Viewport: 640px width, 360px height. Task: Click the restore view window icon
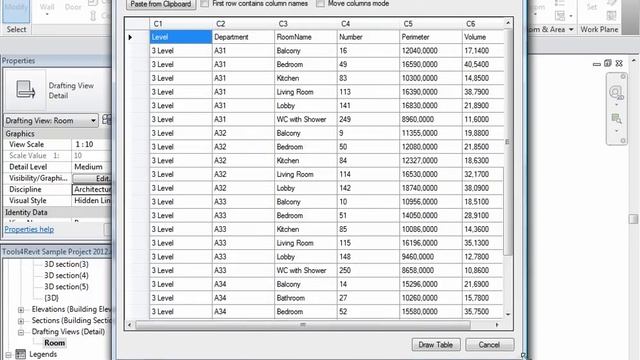[608, 63]
